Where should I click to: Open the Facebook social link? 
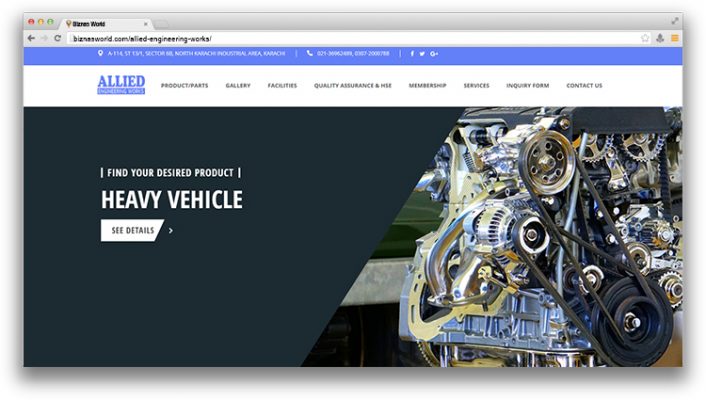point(412,54)
